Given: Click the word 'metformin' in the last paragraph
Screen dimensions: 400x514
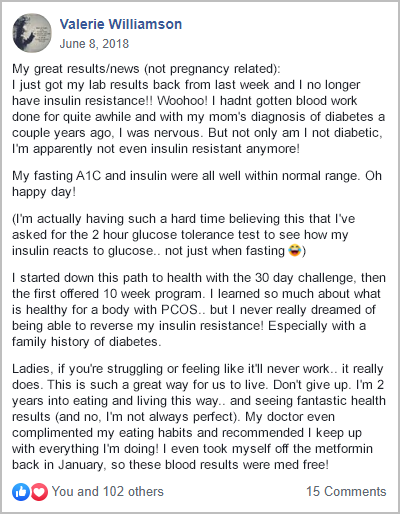Looking at the screenshot, I should tap(344, 449).
